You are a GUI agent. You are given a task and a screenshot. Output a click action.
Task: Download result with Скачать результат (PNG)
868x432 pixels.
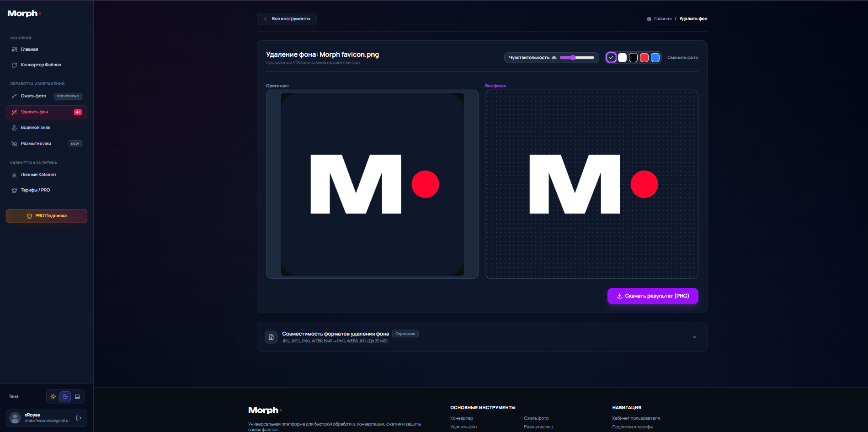(653, 296)
